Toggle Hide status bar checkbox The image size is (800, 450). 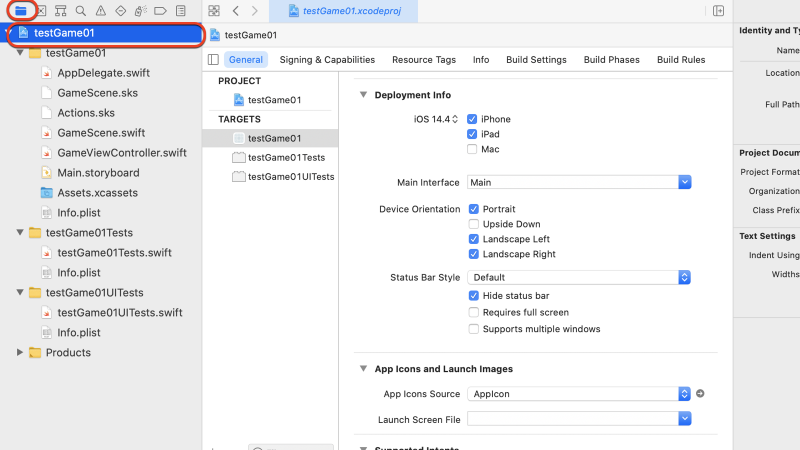point(473,295)
